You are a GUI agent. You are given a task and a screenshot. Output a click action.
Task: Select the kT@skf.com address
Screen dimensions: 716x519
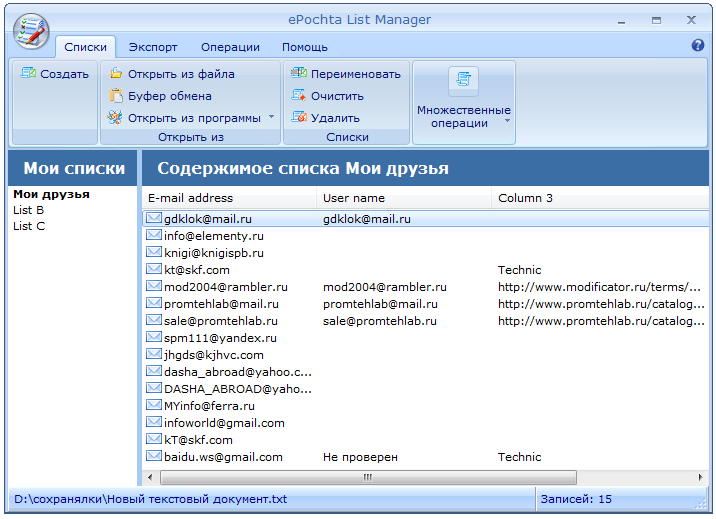coord(198,440)
